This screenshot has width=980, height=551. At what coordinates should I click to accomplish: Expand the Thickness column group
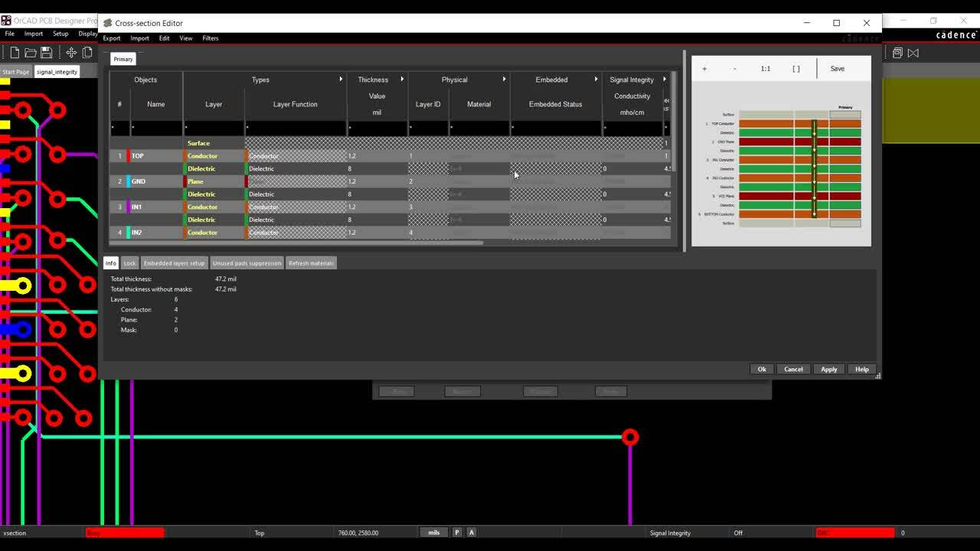(402, 80)
